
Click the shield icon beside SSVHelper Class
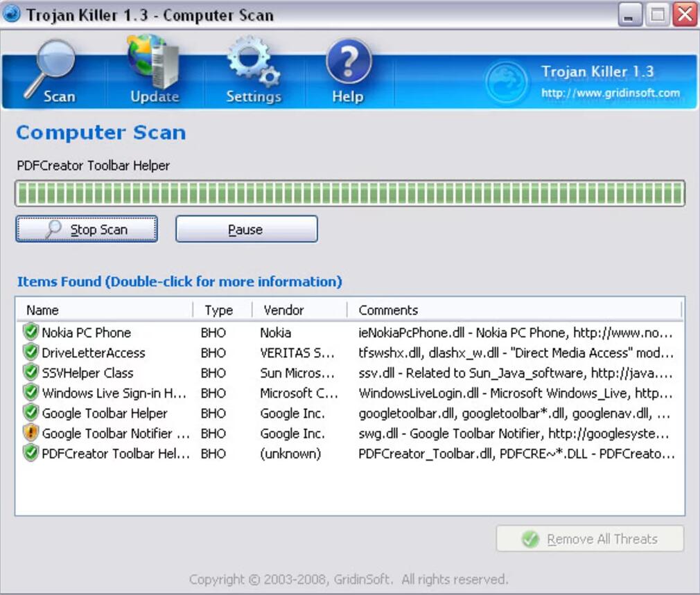(30, 373)
